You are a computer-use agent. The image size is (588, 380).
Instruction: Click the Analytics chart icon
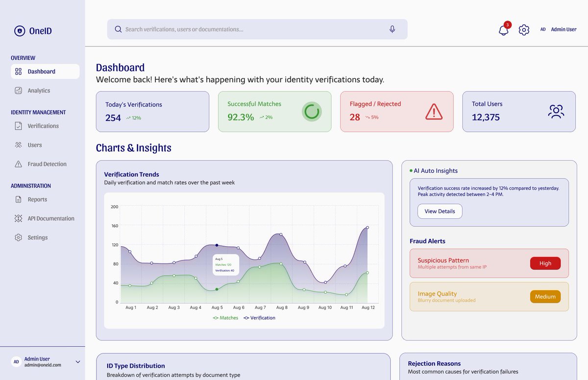coord(18,91)
